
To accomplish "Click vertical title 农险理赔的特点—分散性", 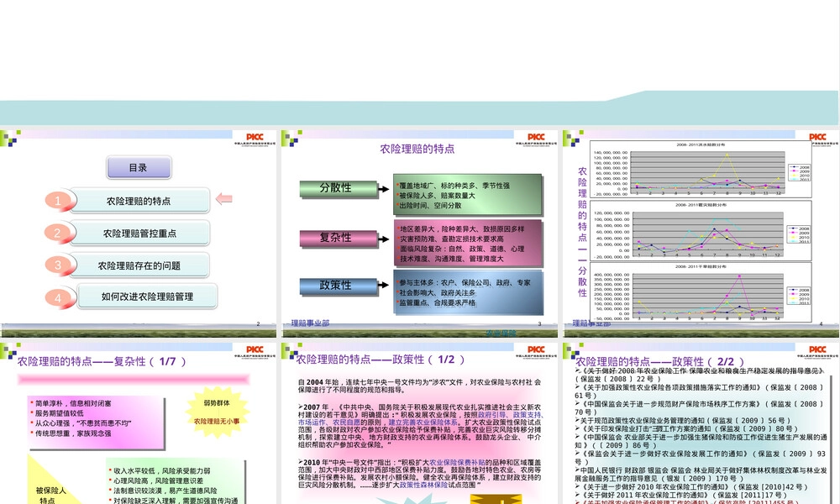I will click(582, 231).
